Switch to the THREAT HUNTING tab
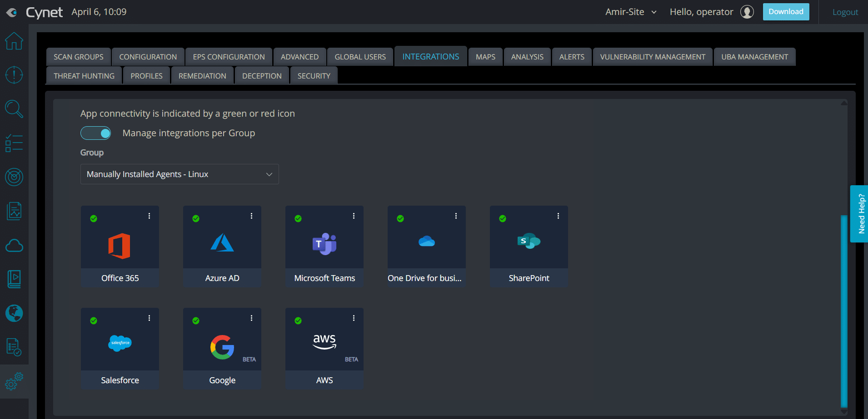This screenshot has height=419, width=868. (84, 76)
